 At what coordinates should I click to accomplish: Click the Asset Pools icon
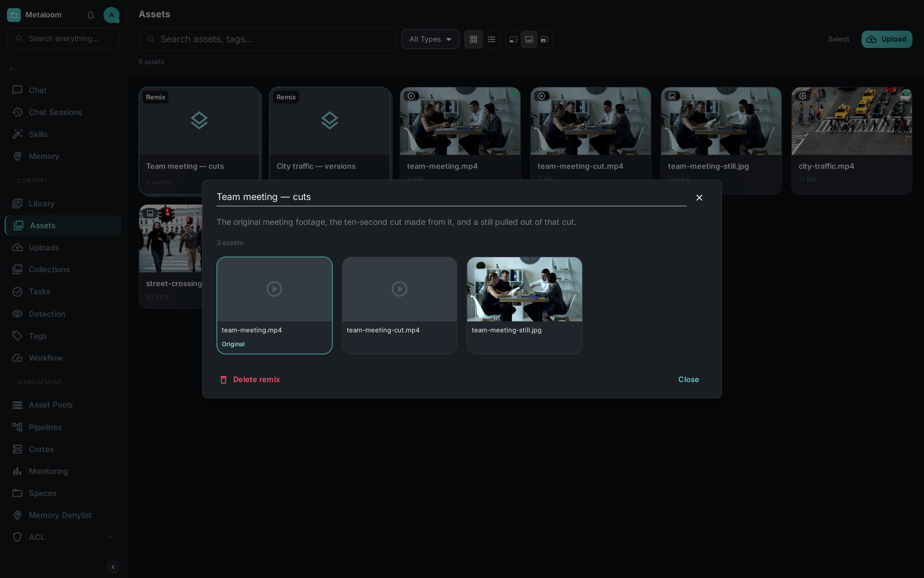point(17,405)
